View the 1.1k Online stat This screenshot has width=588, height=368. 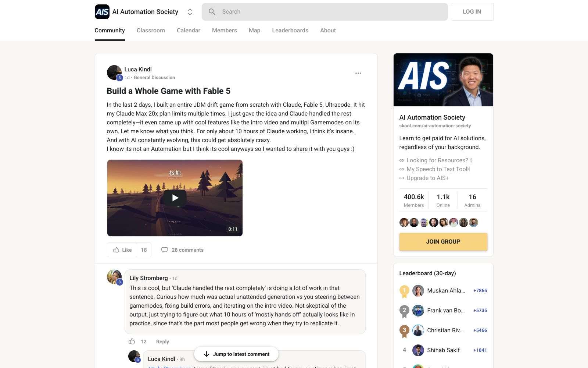443,200
